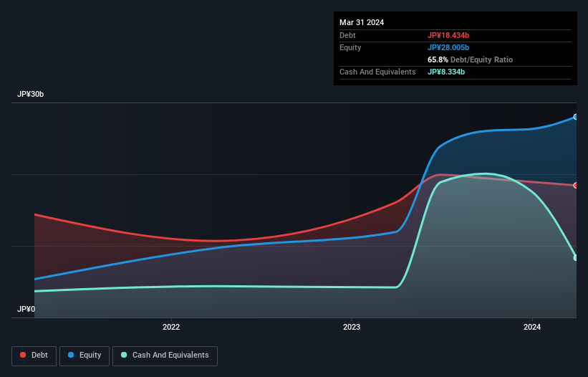The image size is (588, 377).
Task: Click the Equity label in tooltip
Action: 350,47
